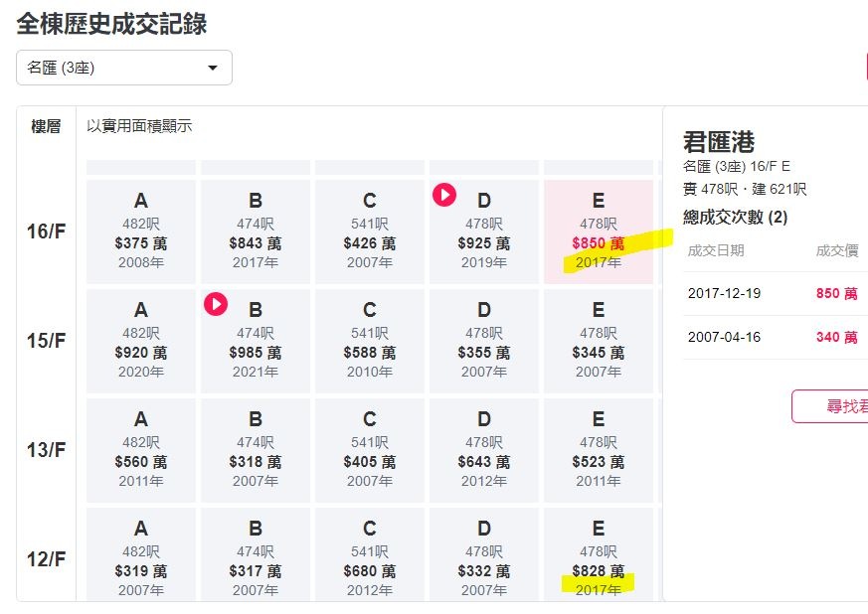The width and height of the screenshot is (868, 614).
Task: Click the 成交價 column header
Action: (x=836, y=250)
